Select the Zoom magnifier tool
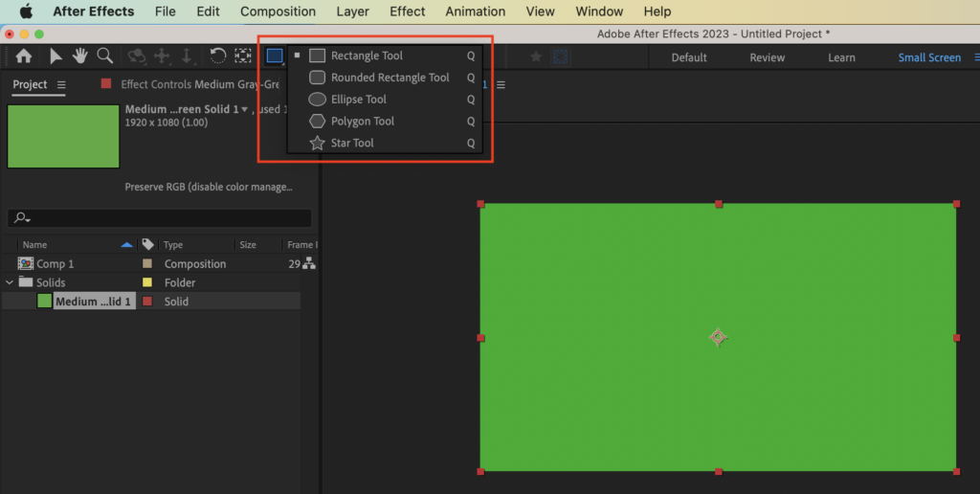 pos(105,56)
